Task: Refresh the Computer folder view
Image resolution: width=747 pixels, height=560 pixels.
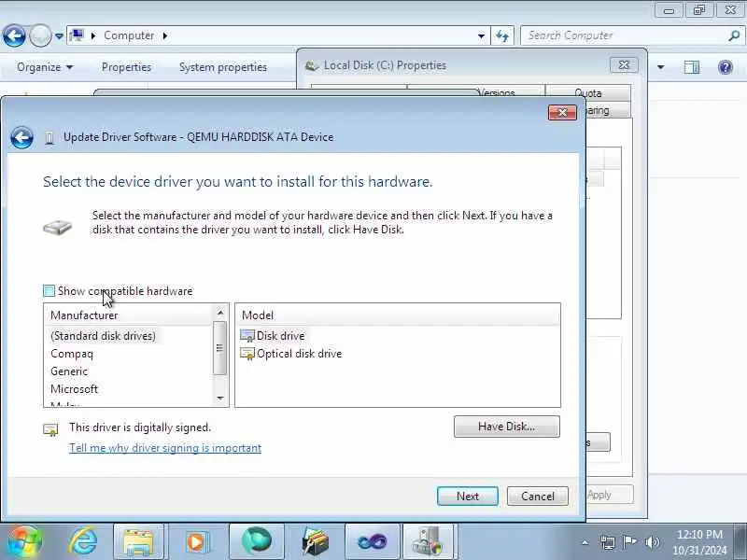Action: click(502, 35)
